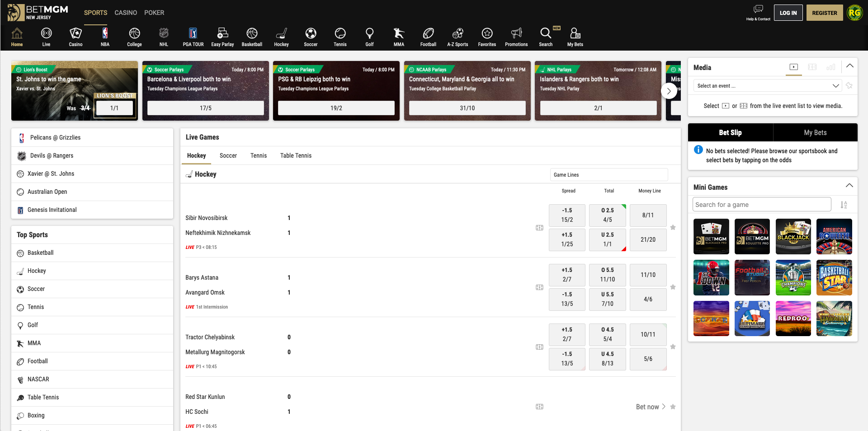Favorite the Tractor Chelyabinsk game with star
The height and width of the screenshot is (431, 868).
[x=673, y=347]
